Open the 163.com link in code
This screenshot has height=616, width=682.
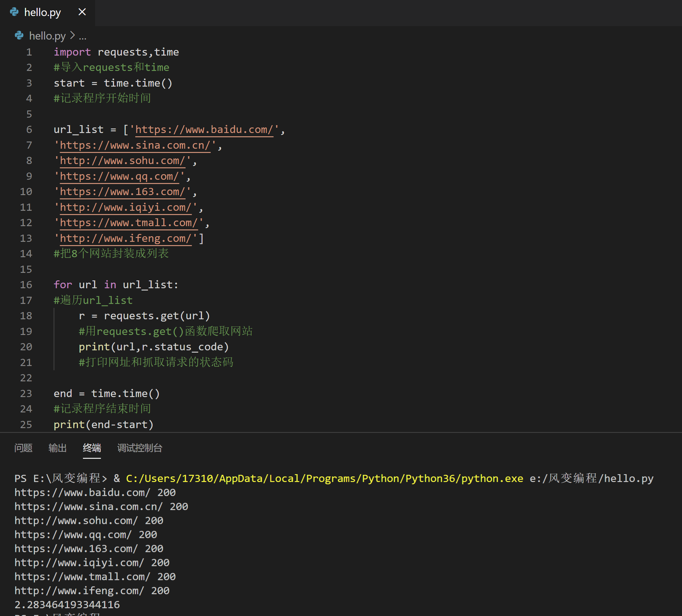[123, 191]
